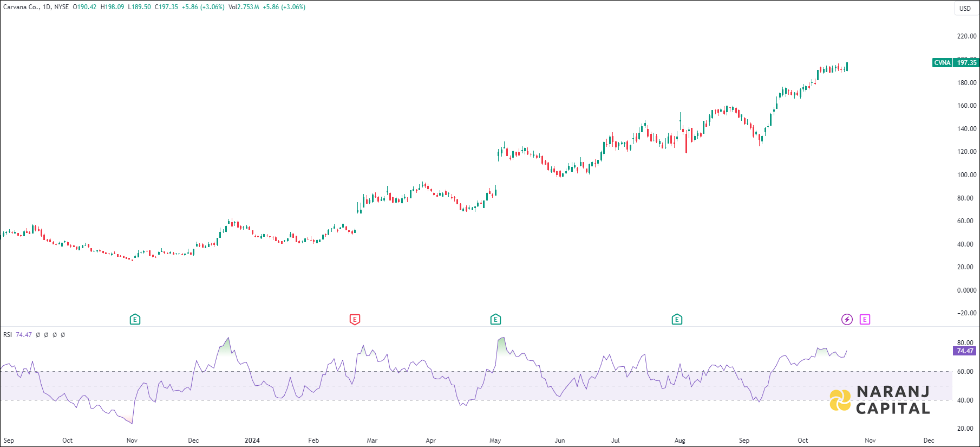980x447 pixels.
Task: Click the 80.00 level on RSI scale
Action: (965, 343)
